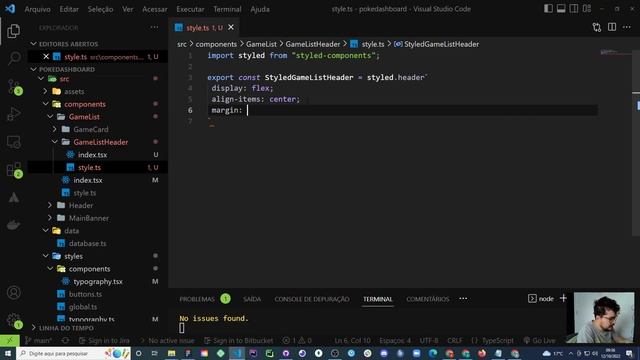This screenshot has width=640, height=360.
Task: Open changes compare icon in editor toolbar
Action: 596,27
